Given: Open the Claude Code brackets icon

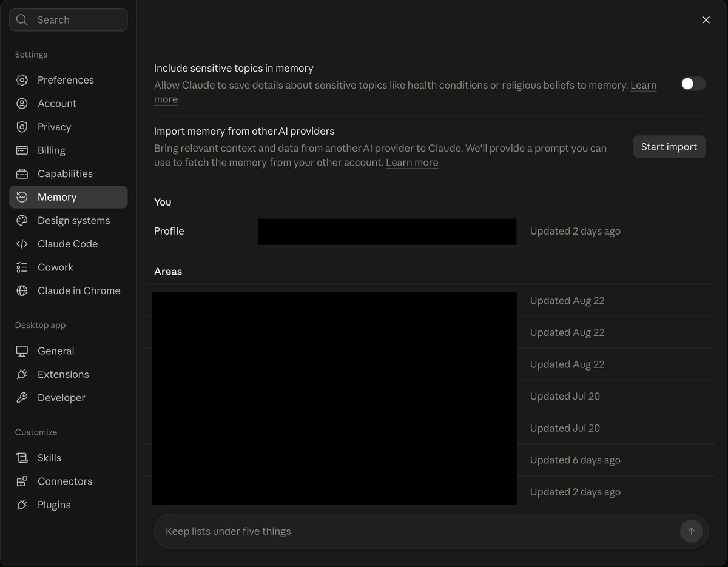Looking at the screenshot, I should click(x=22, y=244).
